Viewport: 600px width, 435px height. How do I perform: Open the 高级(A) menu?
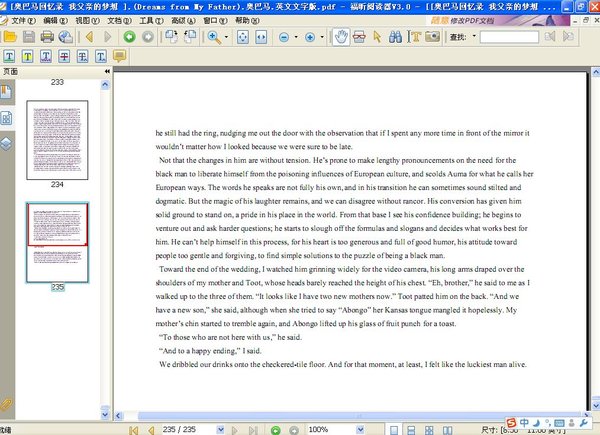click(x=183, y=21)
